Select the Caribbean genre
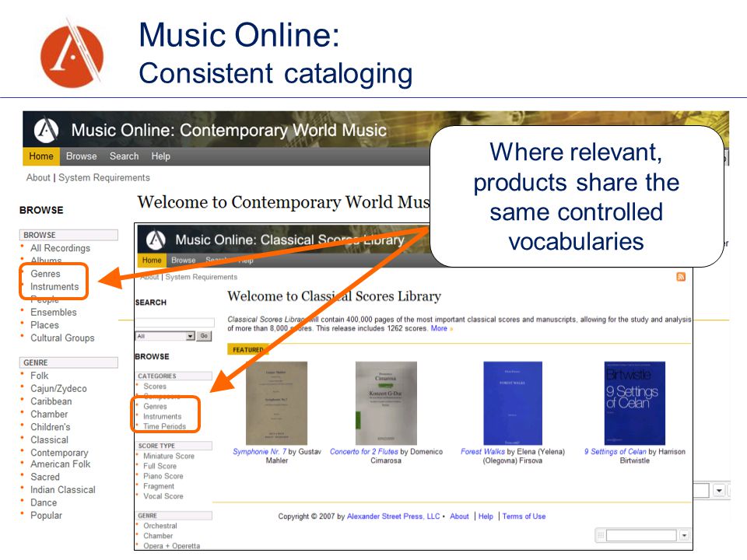The width and height of the screenshot is (747, 560). click(51, 401)
